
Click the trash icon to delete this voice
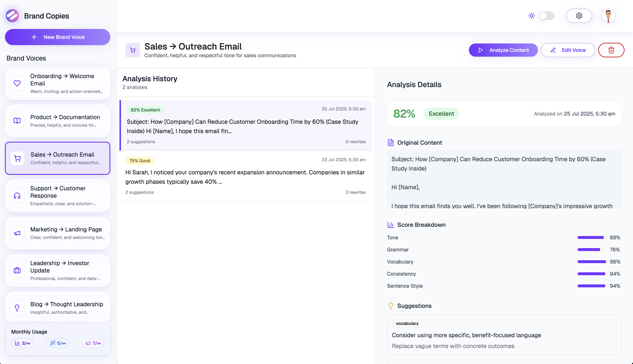click(611, 50)
